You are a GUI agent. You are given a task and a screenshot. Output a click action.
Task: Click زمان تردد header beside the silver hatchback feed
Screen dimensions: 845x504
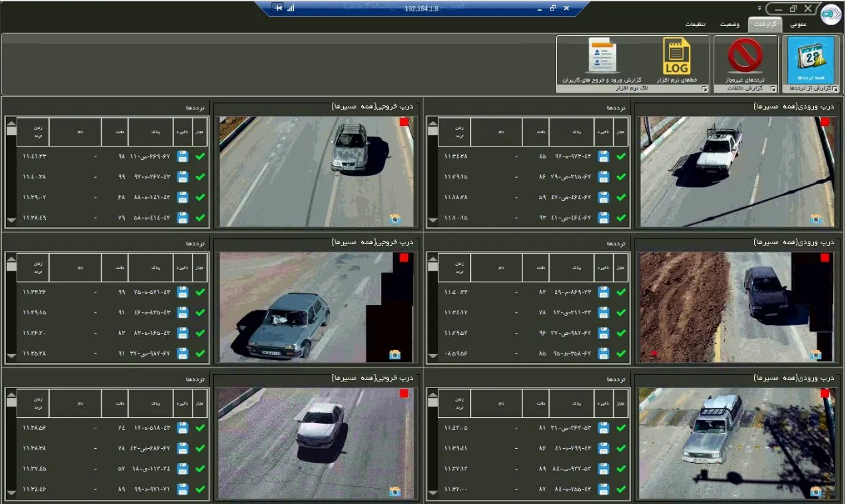(x=33, y=132)
